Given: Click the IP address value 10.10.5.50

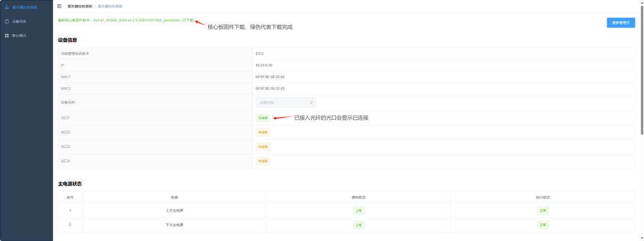Looking at the screenshot, I should (264, 65).
